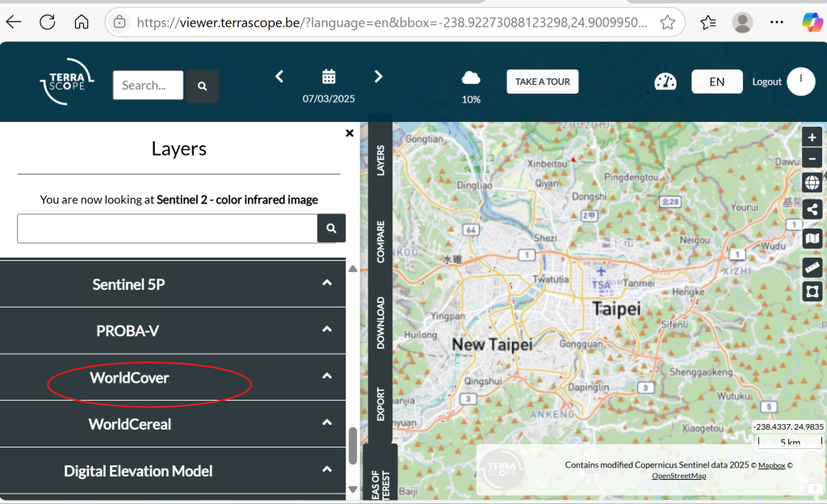Open the browser profile menu
Viewport: 827px width, 504px height.
tap(742, 22)
